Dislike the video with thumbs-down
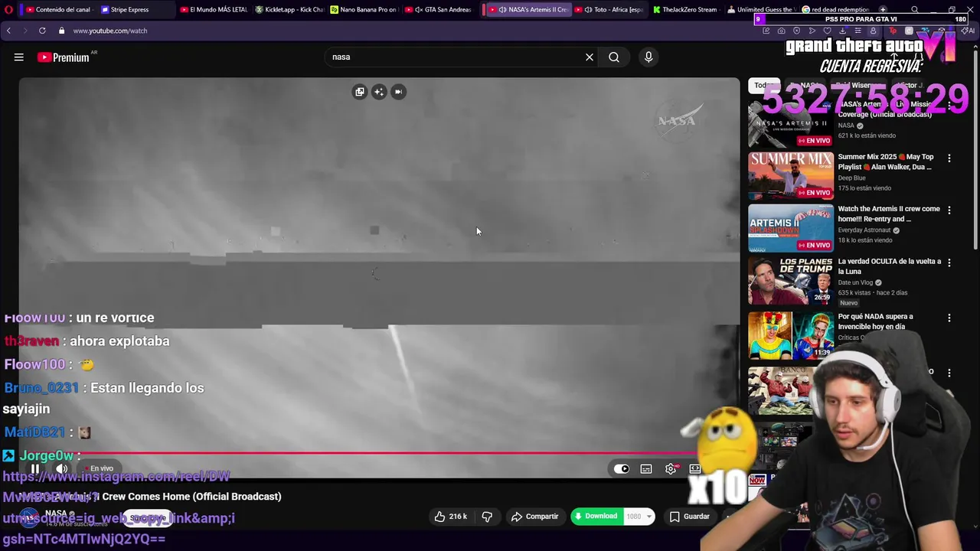This screenshot has height=551, width=980. coord(487,517)
